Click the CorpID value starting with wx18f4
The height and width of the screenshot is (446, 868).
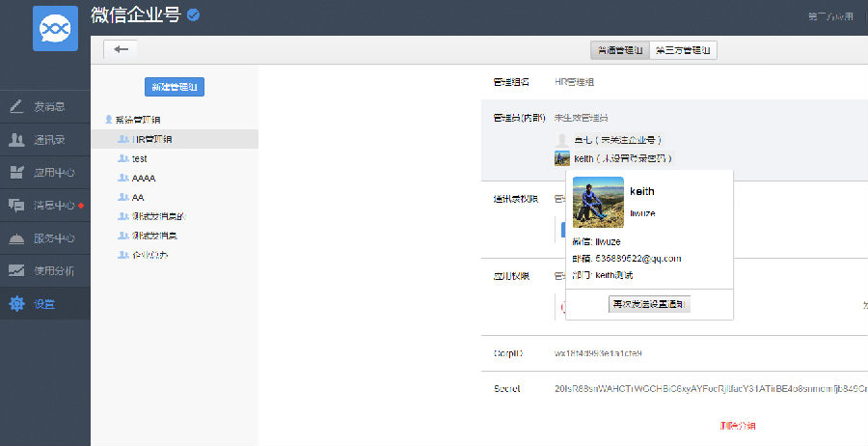(x=598, y=353)
